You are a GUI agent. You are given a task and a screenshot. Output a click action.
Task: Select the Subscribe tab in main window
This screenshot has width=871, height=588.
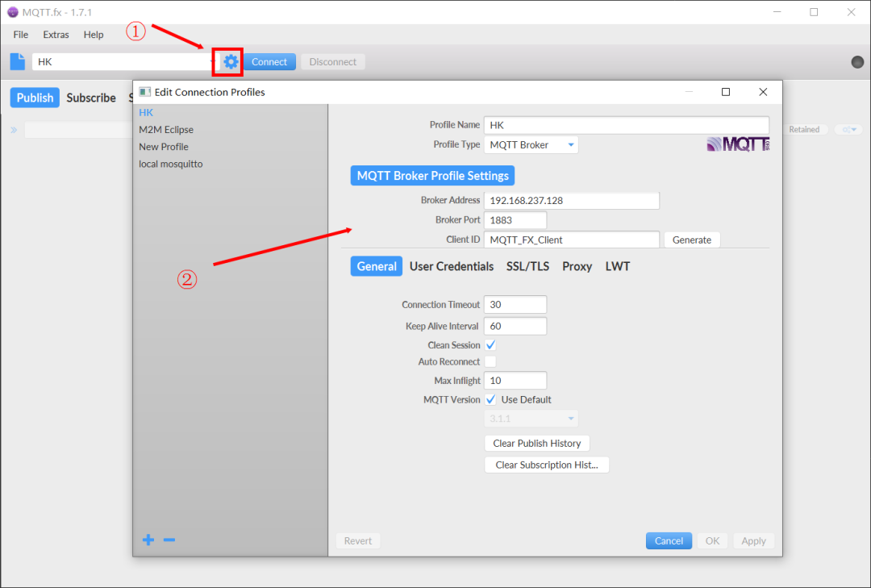(91, 98)
